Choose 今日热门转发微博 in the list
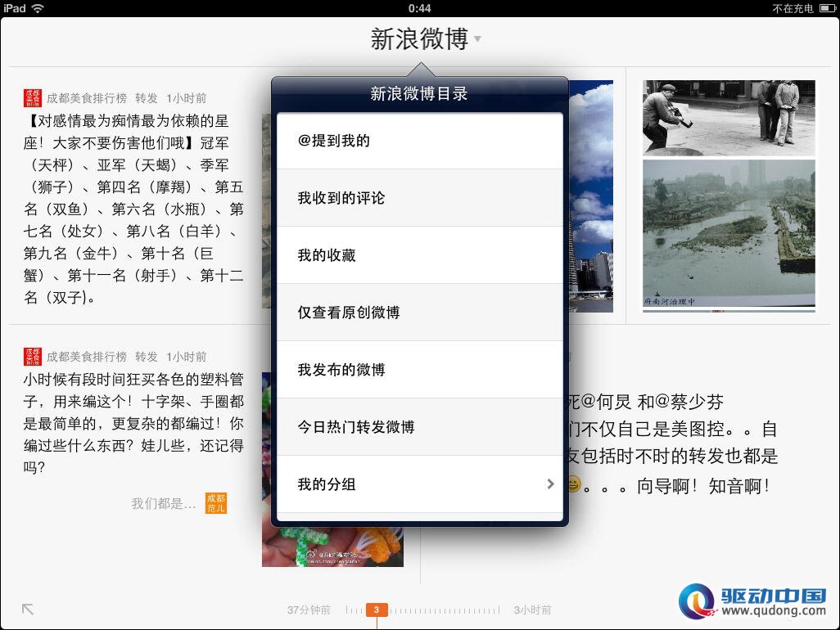Image resolution: width=840 pixels, height=630 pixels. [x=420, y=427]
